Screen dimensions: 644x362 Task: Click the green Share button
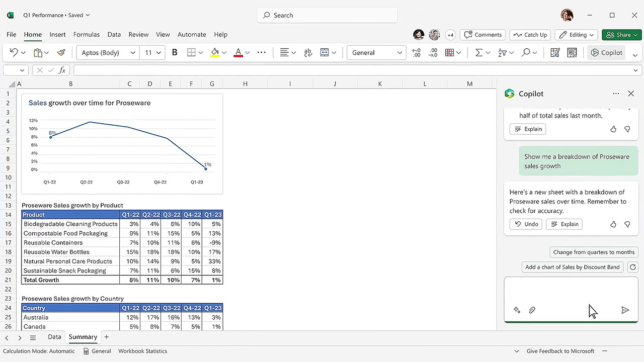pos(621,35)
